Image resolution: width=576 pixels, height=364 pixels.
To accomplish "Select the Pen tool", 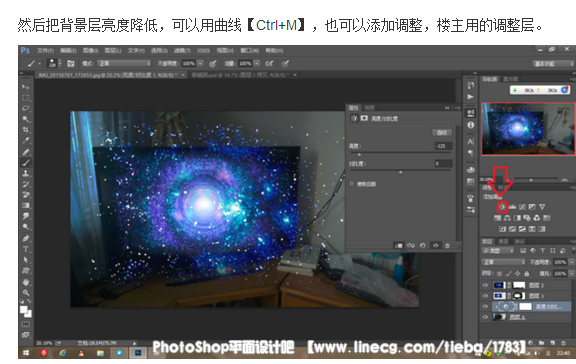I will [x=26, y=238].
